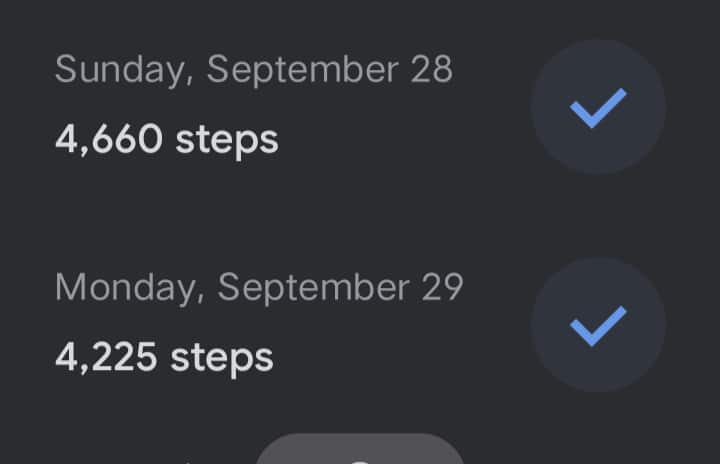This screenshot has width=720, height=464.
Task: Open the 4,225 steps entry
Action: coord(164,356)
